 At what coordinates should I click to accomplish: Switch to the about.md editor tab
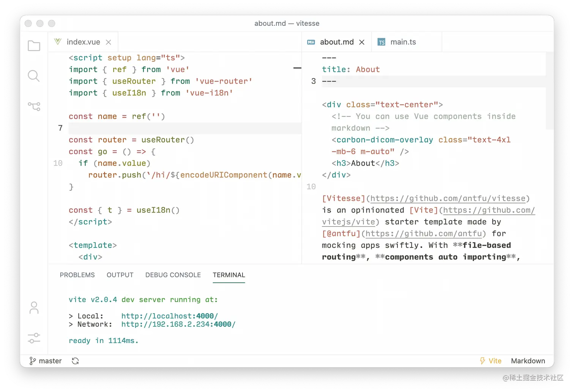coord(337,42)
